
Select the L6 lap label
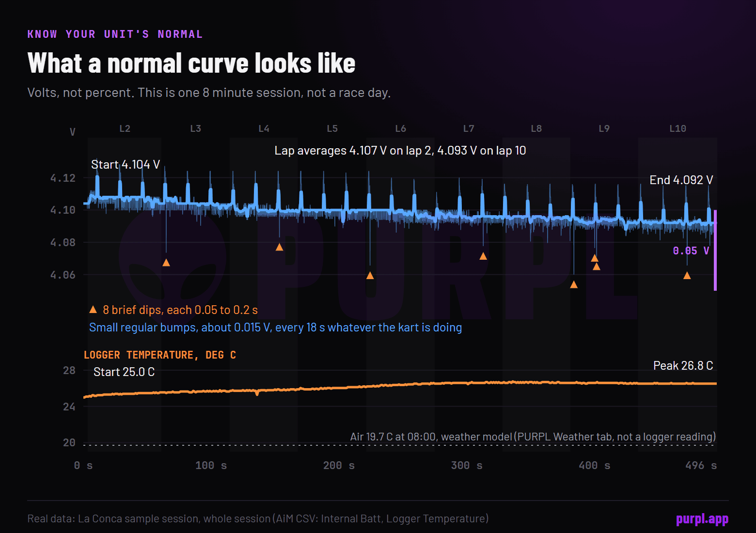401,128
